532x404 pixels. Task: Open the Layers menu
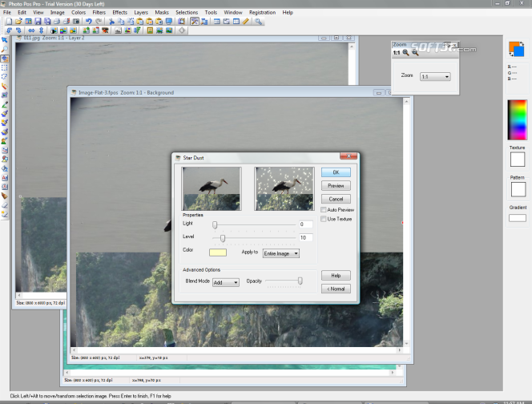(x=141, y=12)
